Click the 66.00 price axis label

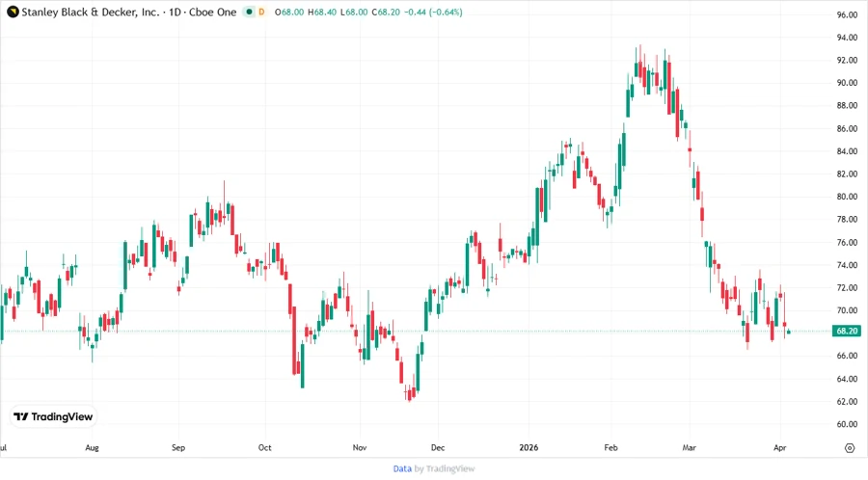coord(847,356)
